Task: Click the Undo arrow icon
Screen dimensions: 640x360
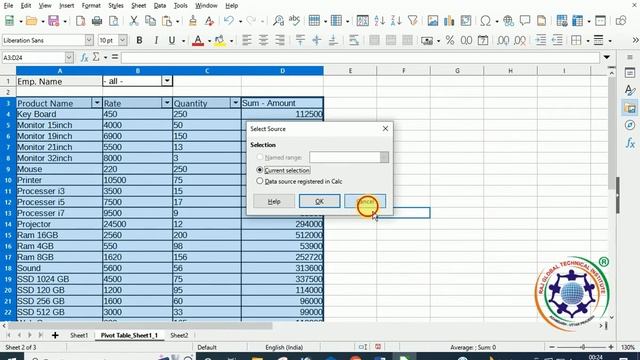Action: [x=229, y=21]
